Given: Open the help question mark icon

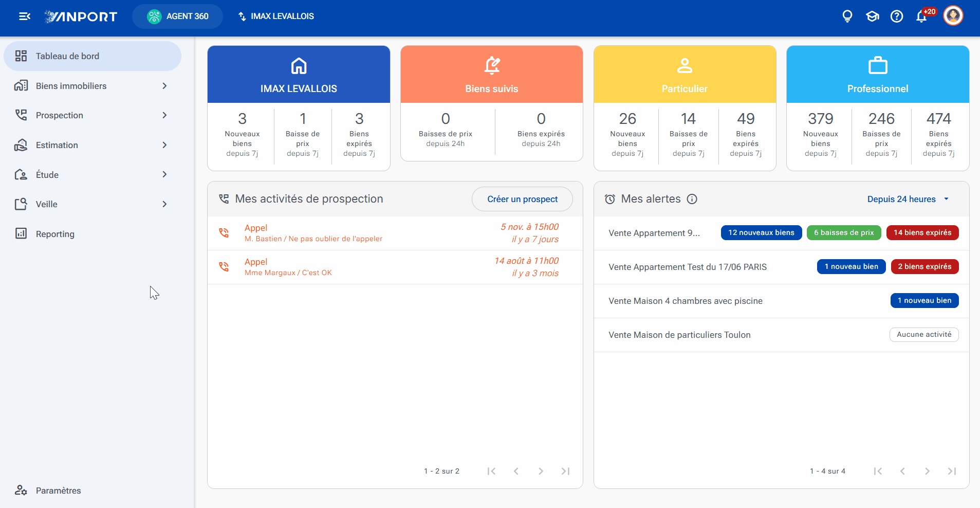Looking at the screenshot, I should click(897, 16).
